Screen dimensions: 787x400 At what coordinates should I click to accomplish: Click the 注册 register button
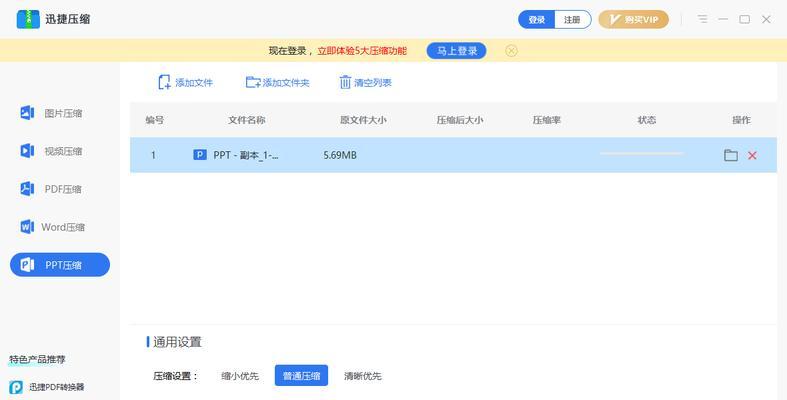tap(572, 20)
